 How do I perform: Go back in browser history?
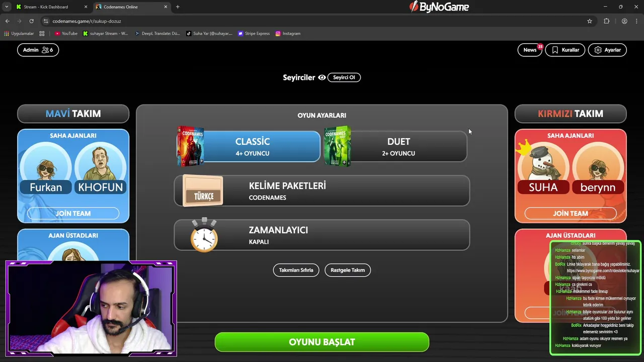(x=7, y=21)
